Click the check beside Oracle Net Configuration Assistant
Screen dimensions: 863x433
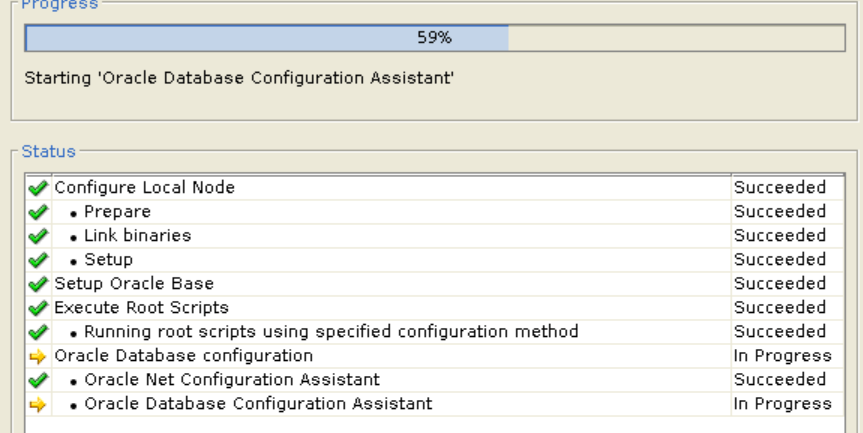[37, 380]
